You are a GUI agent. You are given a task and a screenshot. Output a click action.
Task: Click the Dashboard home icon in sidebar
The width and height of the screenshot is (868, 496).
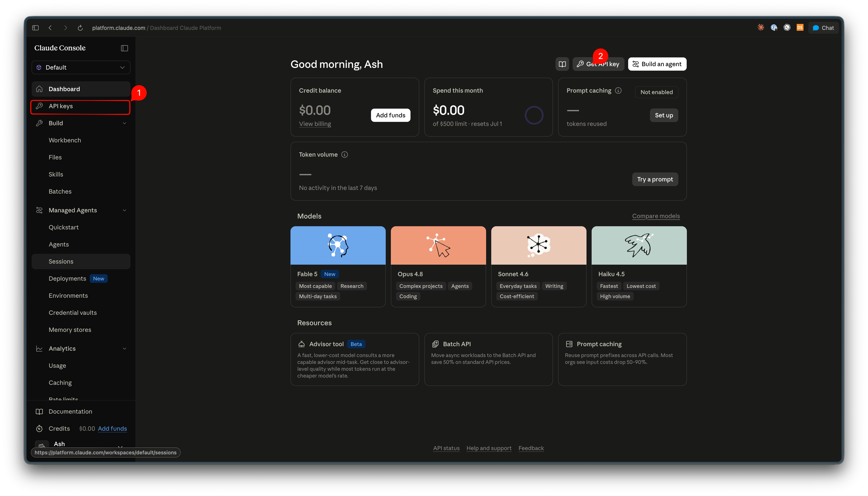coord(39,89)
